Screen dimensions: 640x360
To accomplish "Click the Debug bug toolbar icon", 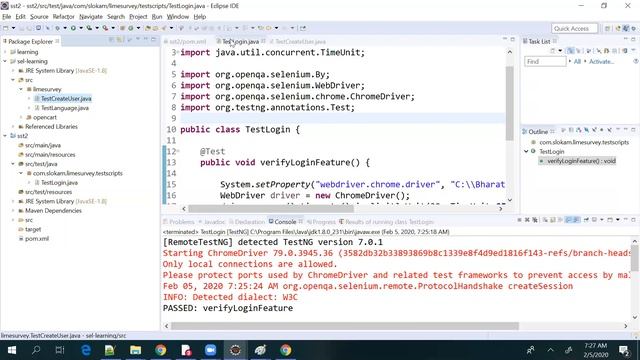I will click(57, 28).
